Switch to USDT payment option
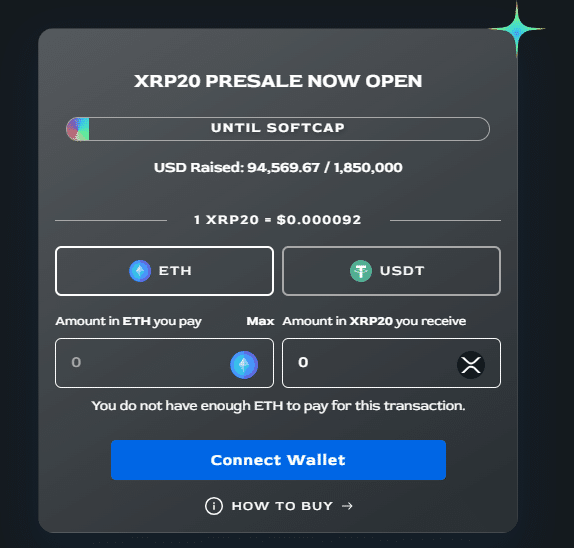The height and width of the screenshot is (548, 574). tap(391, 271)
